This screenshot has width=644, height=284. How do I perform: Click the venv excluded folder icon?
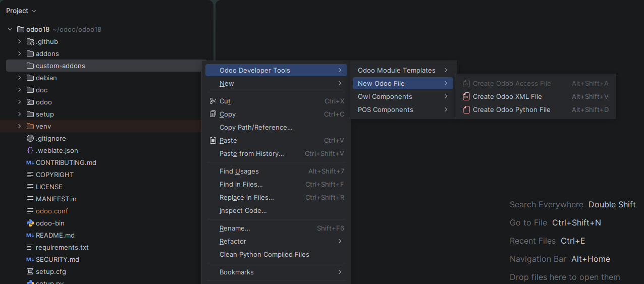30,126
